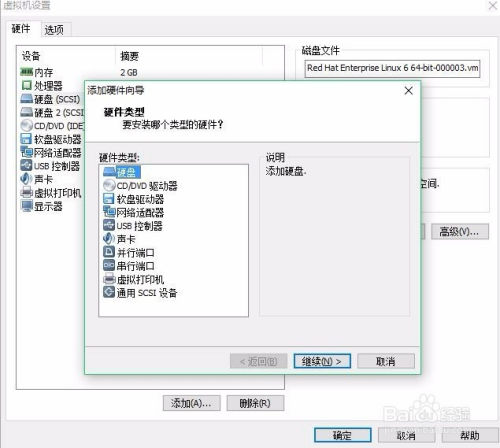Click 虚拟打印机 printer icon in device list
Image resolution: width=500 pixels, height=448 pixels.
click(27, 193)
